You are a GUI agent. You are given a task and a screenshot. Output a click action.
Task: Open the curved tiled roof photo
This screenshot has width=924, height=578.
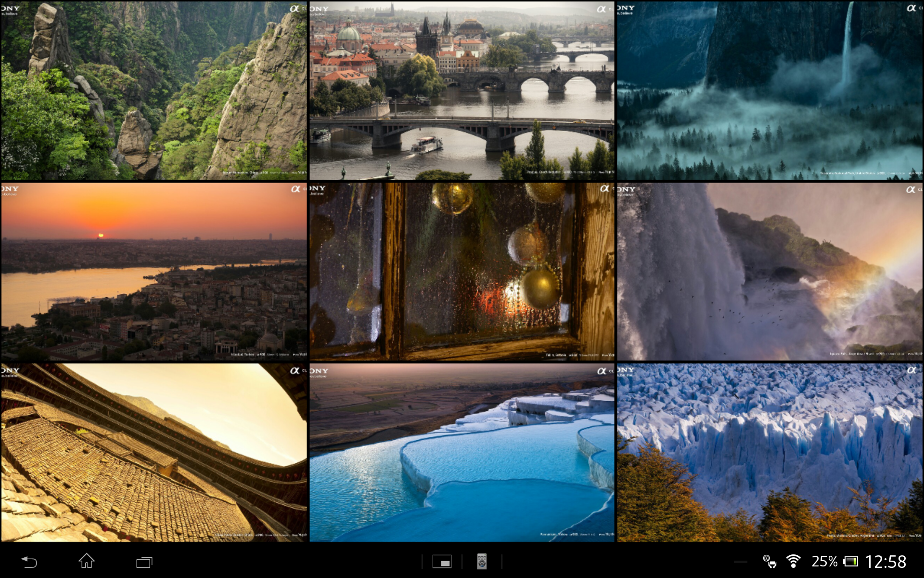[x=154, y=453]
